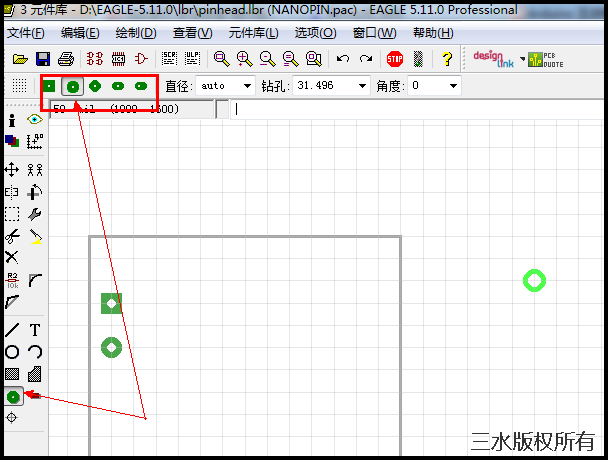
Task: Select the Move tool
Action: [12, 170]
